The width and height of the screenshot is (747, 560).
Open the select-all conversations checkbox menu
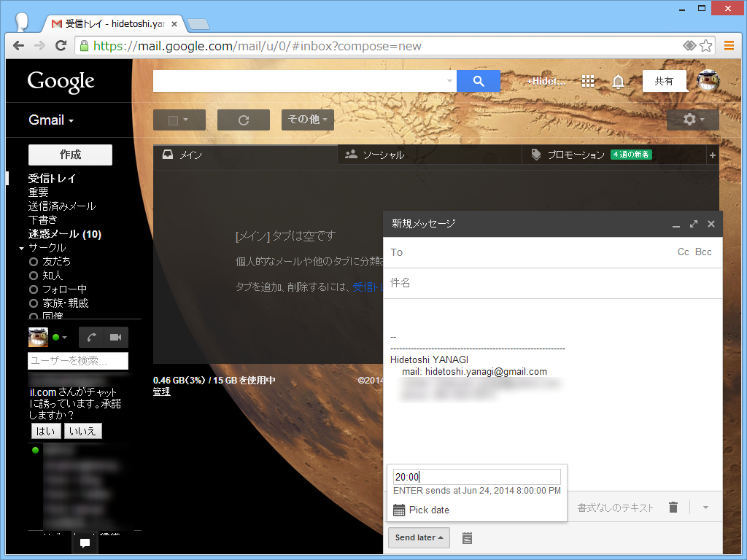179,120
